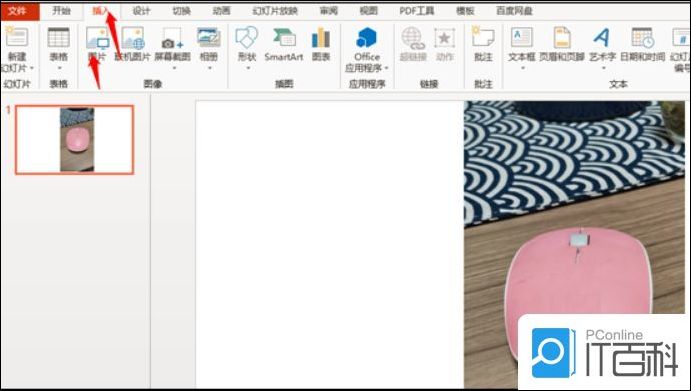
Task: Select the pink mouse picture on slide
Action: point(574,245)
